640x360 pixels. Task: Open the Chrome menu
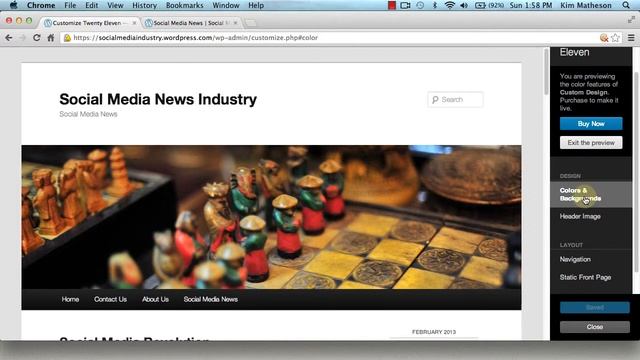(x=41, y=5)
